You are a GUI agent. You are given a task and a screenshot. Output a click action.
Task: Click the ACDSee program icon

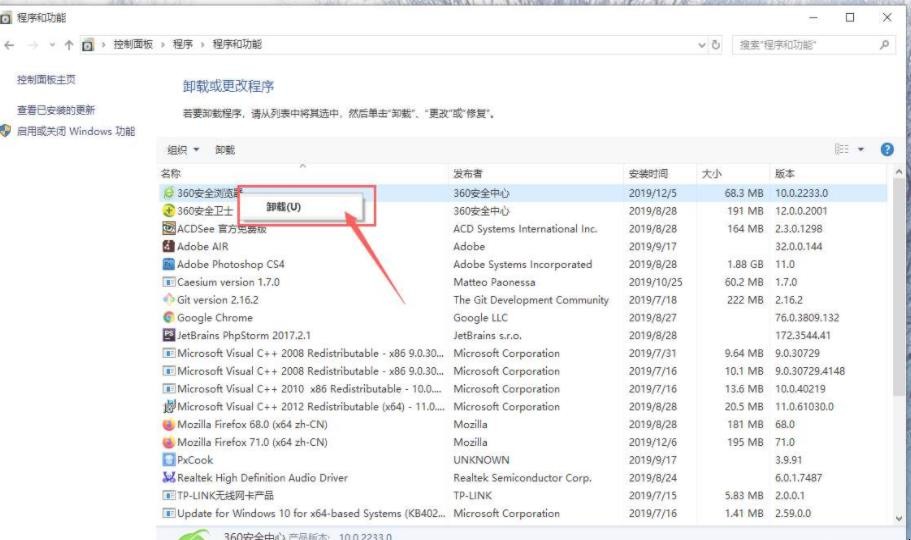pos(168,228)
